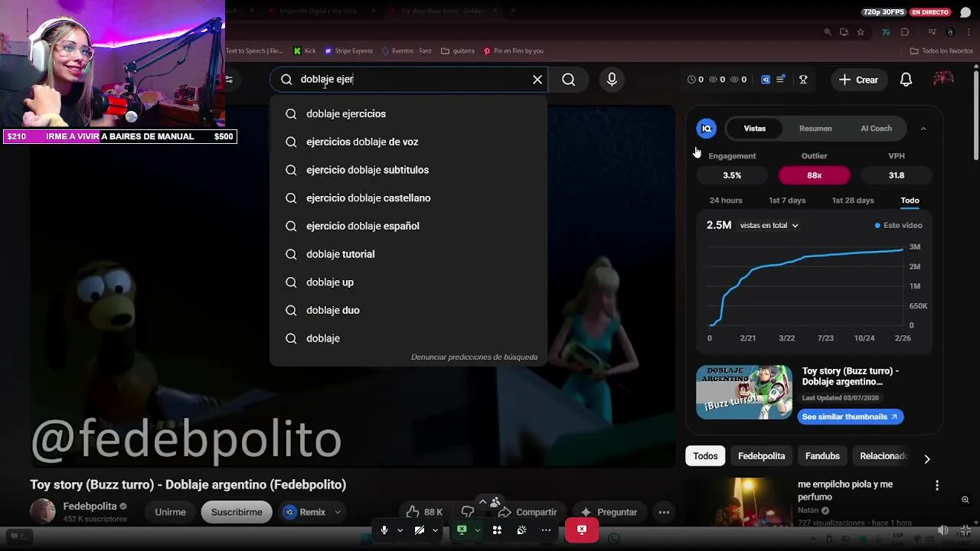Click the Suscribirme button
The width and height of the screenshot is (980, 551).
pyautogui.click(x=237, y=512)
